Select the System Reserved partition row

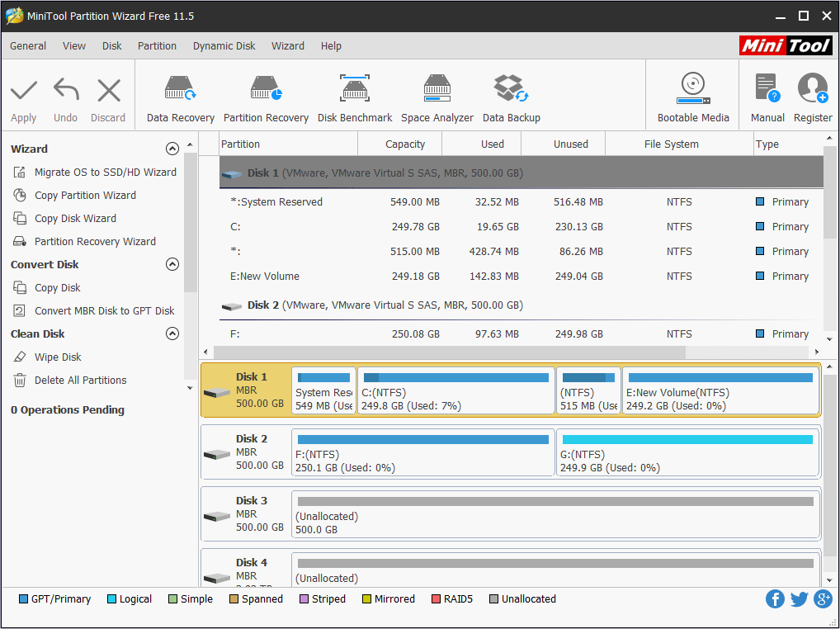click(521, 202)
